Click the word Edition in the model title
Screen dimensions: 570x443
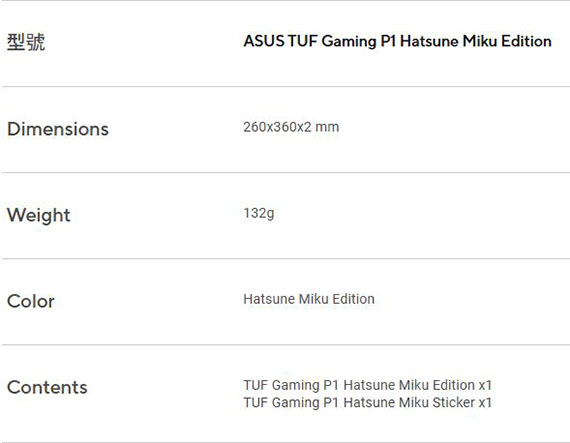point(526,41)
